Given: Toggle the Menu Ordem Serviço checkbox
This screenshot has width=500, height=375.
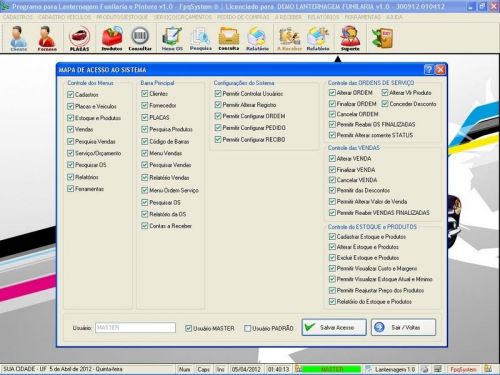Looking at the screenshot, I should [144, 190].
